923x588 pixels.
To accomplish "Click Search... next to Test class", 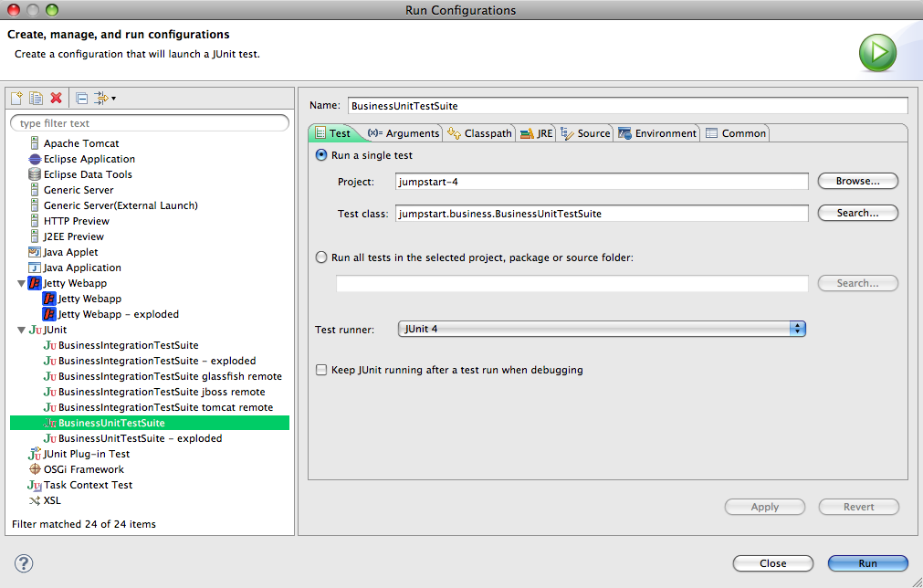I will click(x=857, y=213).
